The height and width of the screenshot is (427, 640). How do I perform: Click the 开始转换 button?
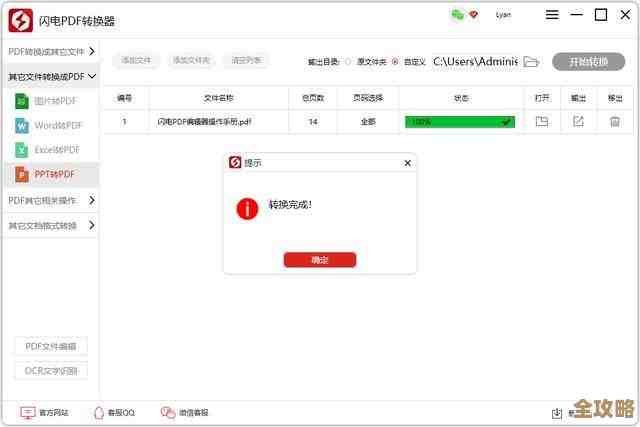coord(589,62)
